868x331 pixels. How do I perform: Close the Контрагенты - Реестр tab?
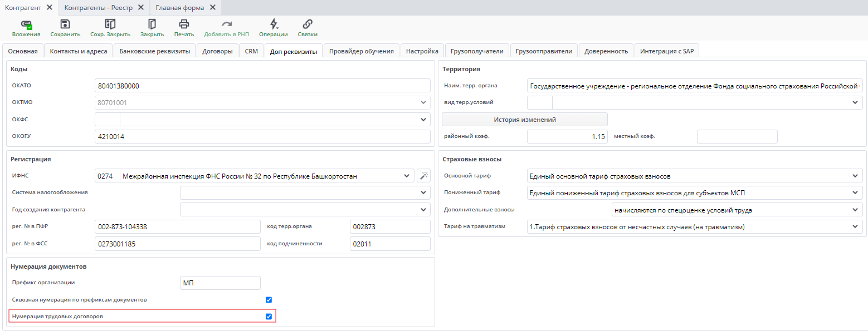click(x=140, y=7)
